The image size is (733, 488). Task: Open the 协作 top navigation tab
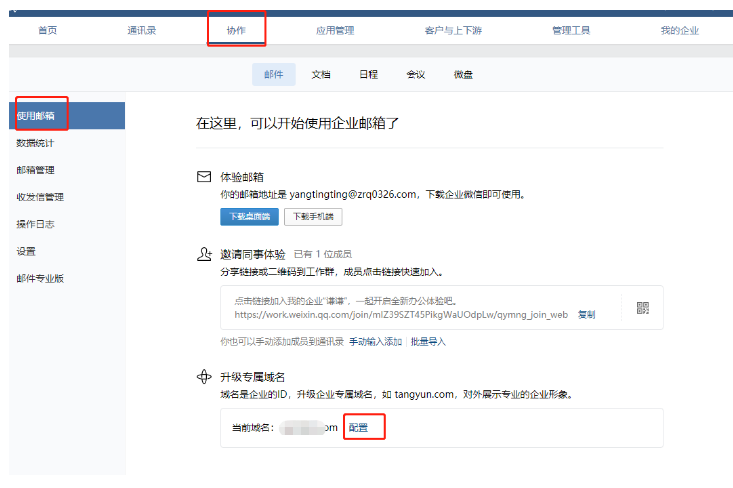point(236,30)
